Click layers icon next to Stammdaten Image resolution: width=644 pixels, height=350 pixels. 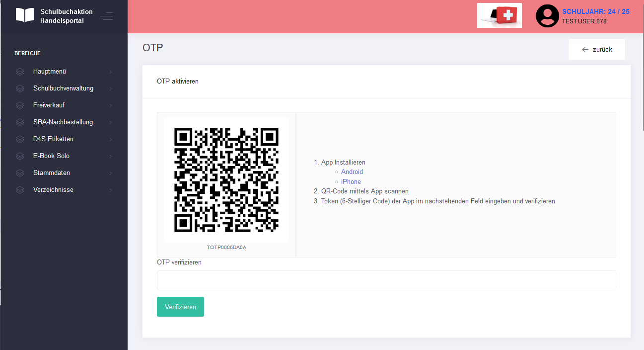tap(20, 173)
